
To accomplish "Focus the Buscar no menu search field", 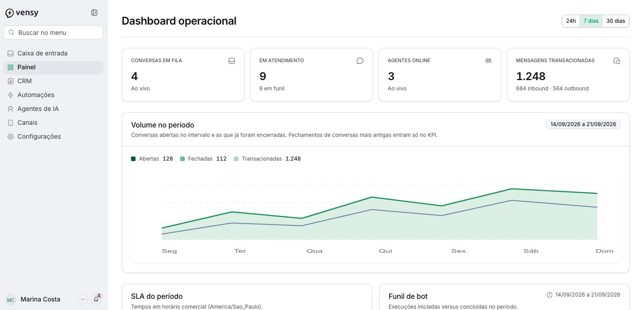I will (53, 33).
